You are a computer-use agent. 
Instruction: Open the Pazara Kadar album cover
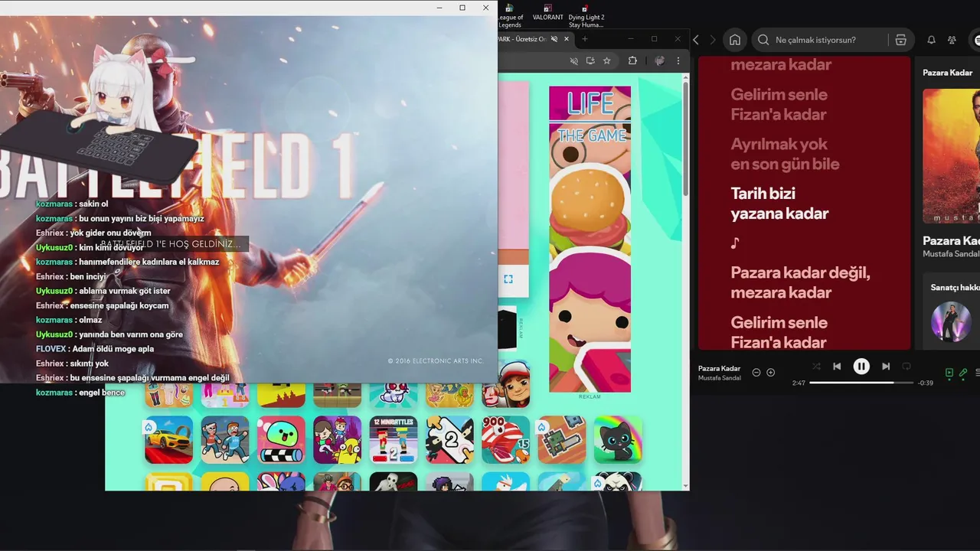pos(951,155)
